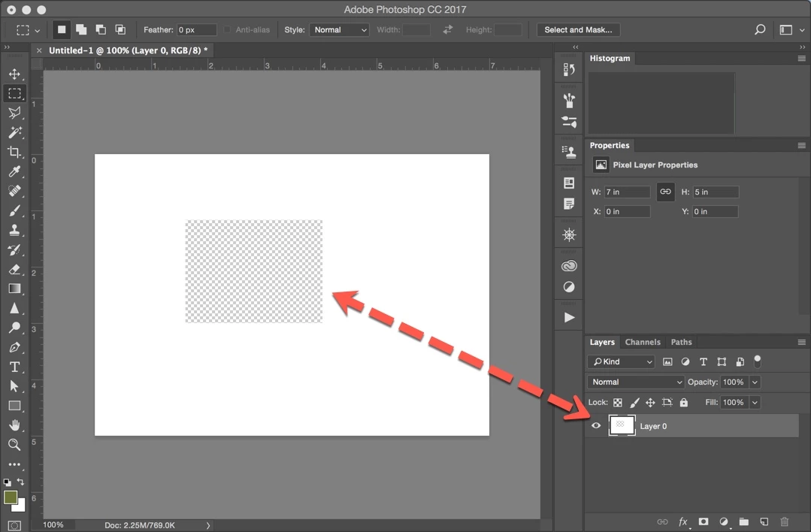Click the Add layer style fx icon
This screenshot has width=811, height=532.
(x=682, y=521)
